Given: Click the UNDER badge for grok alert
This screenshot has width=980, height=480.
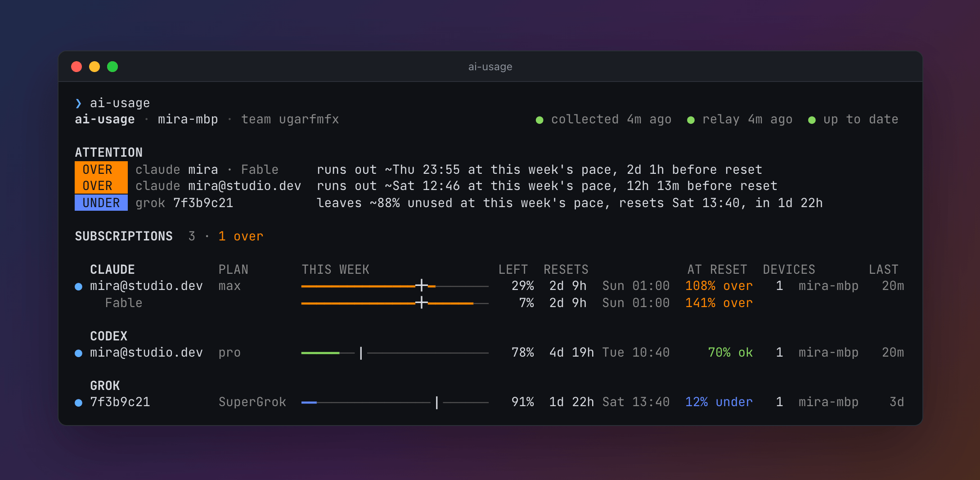Looking at the screenshot, I should click(101, 203).
